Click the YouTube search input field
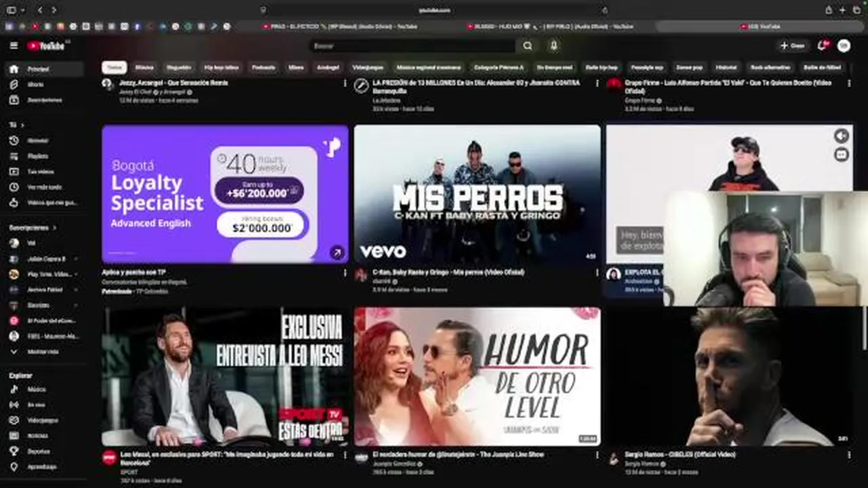The height and width of the screenshot is (488, 868). tap(412, 45)
